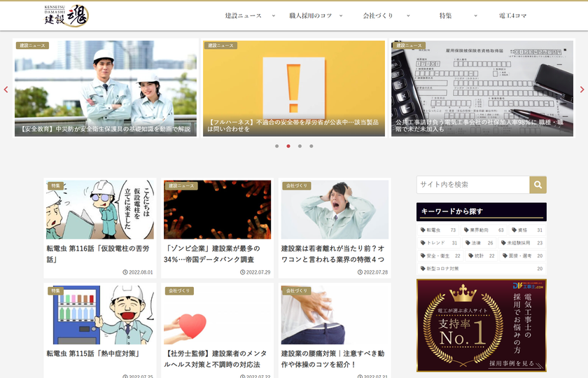
Task: Select the 転電虫 keyword tag
Action: tap(437, 230)
